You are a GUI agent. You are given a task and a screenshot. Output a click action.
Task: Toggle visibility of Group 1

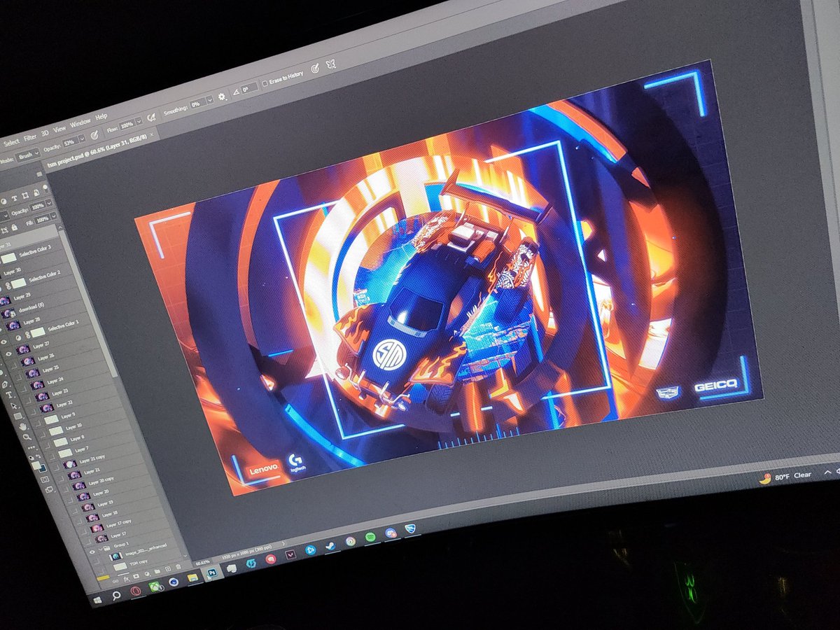tap(92, 552)
